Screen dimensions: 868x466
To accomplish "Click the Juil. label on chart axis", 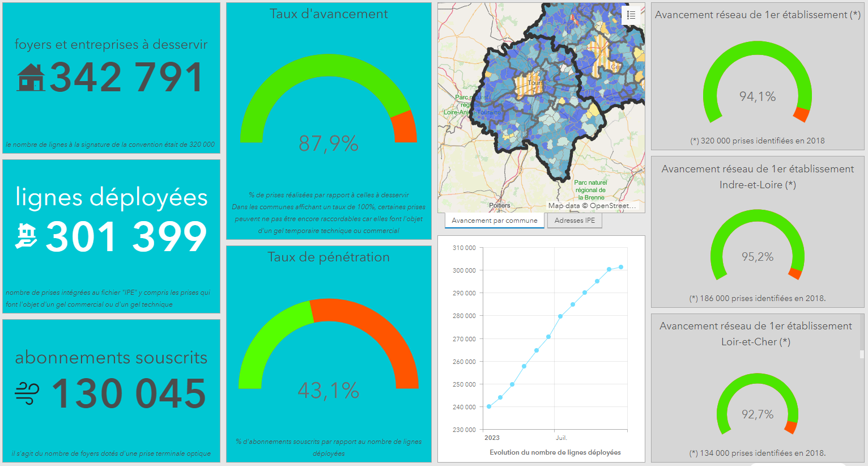I will (x=561, y=438).
